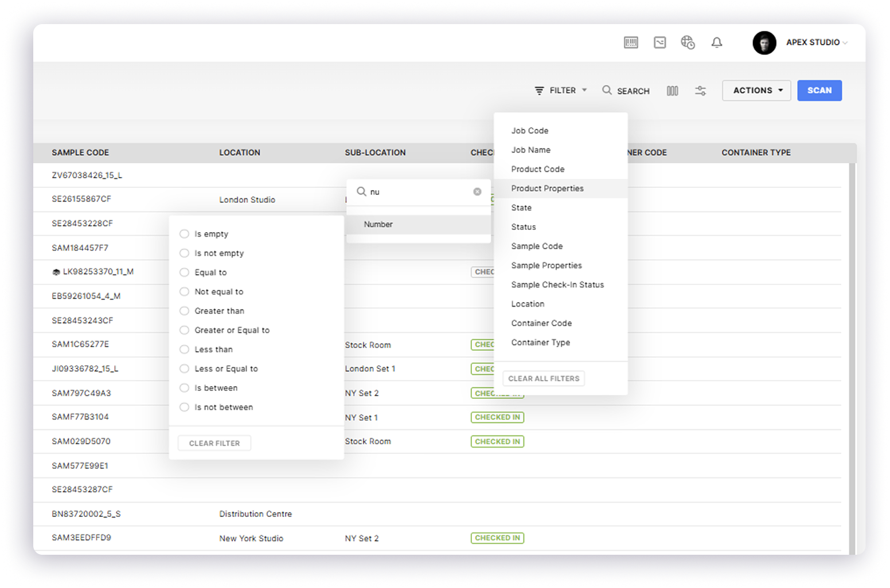Choose Job Name filter option
890x588 pixels.
(560, 150)
